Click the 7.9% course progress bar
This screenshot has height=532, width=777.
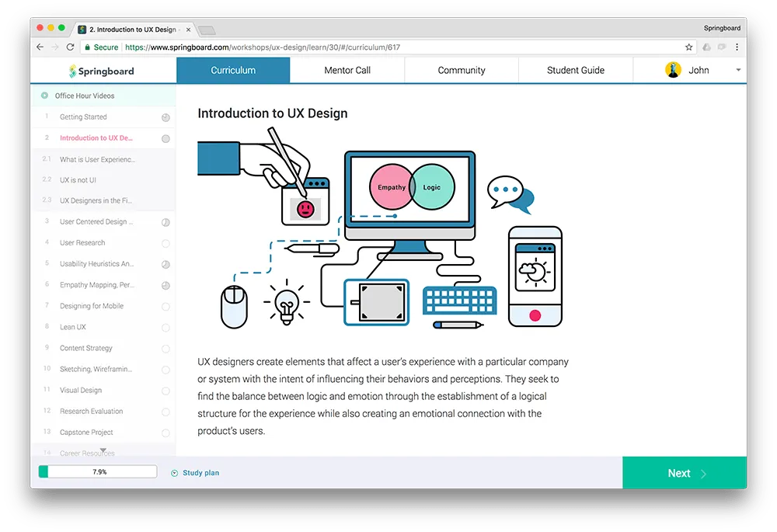point(98,471)
